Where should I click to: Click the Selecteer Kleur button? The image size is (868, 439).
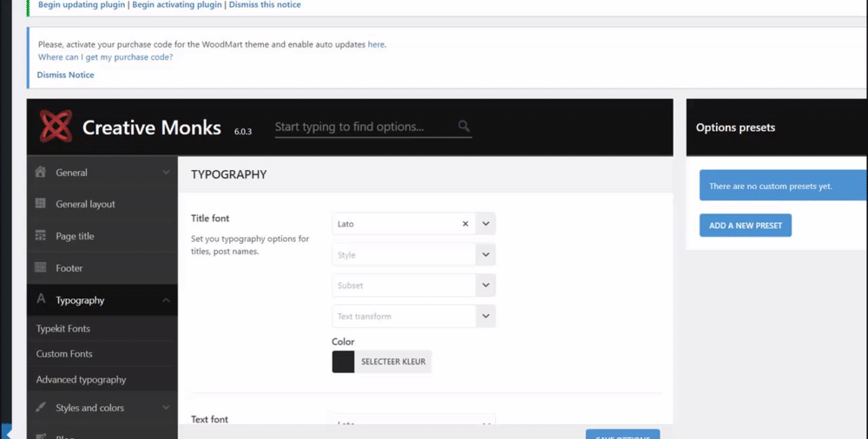point(393,362)
